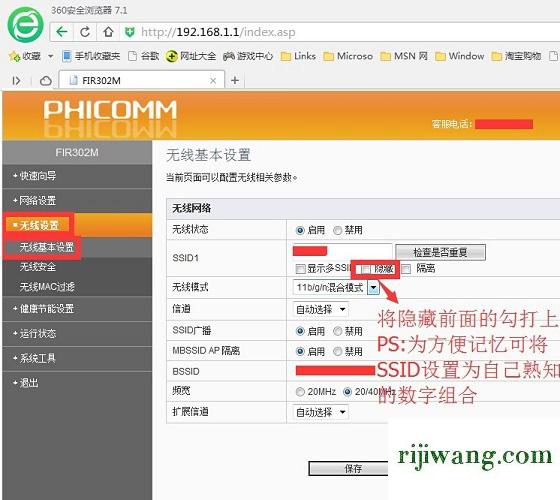This screenshot has width=560, height=500.
Task: Select the 20MHz bandwidth option
Action: click(x=300, y=392)
